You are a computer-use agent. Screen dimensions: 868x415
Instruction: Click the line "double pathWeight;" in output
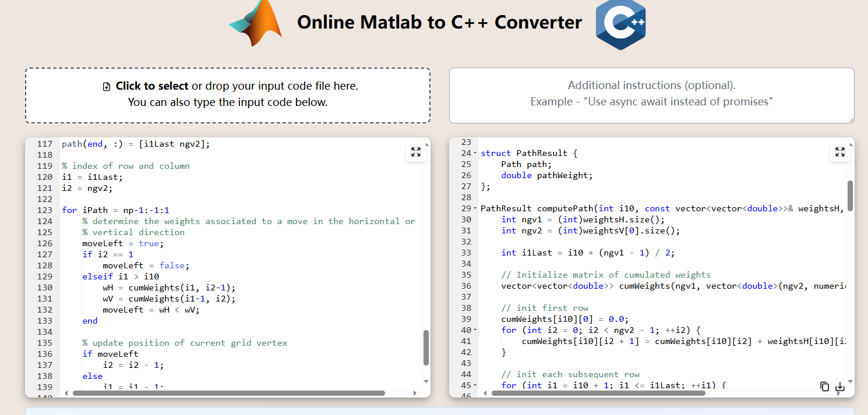(547, 175)
